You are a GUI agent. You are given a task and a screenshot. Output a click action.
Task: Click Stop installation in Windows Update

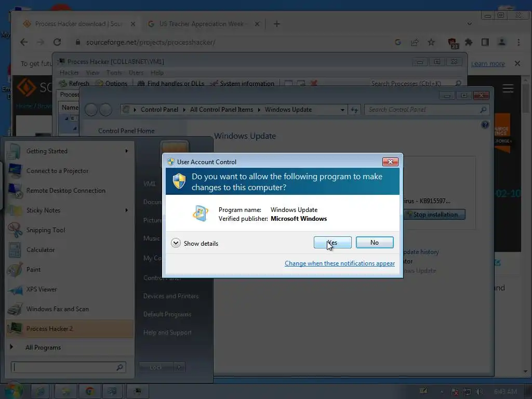click(x=435, y=215)
